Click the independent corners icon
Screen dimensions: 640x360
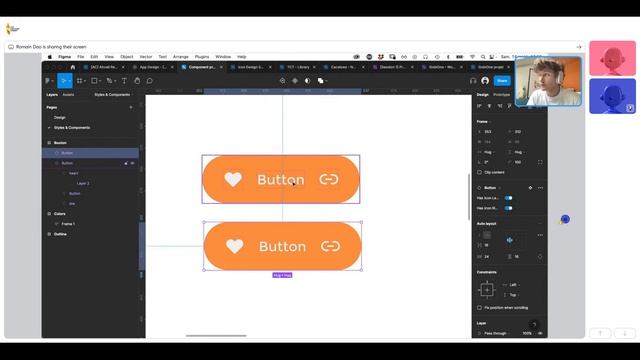540,162
